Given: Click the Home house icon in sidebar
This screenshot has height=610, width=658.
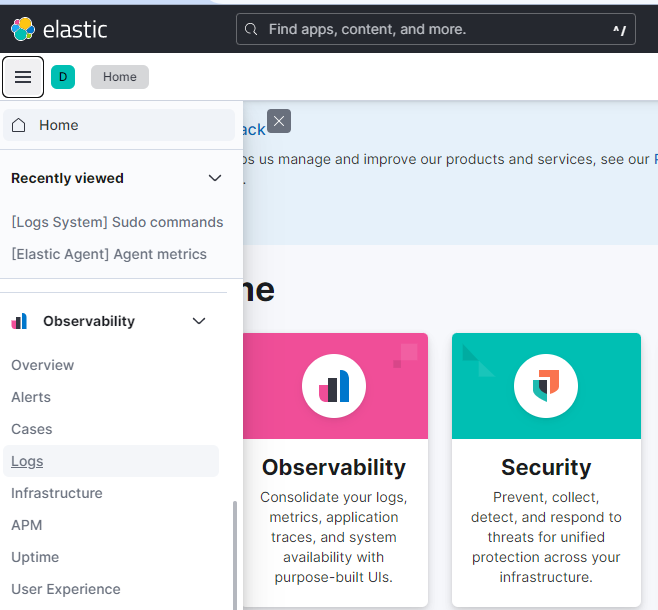Looking at the screenshot, I should 18,125.
